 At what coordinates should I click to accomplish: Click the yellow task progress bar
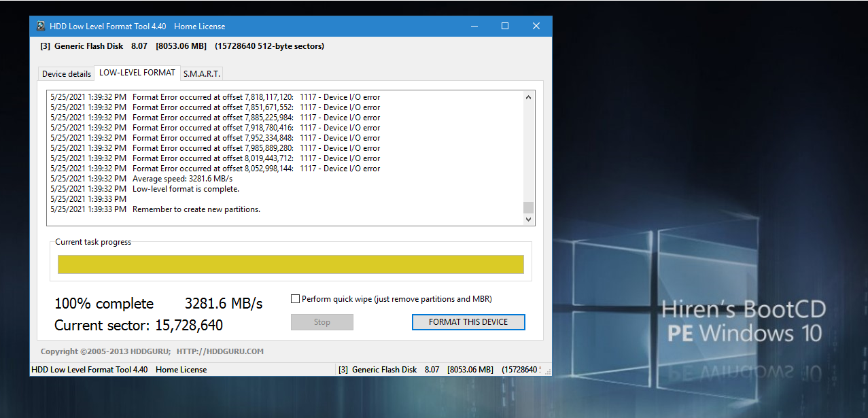point(291,264)
